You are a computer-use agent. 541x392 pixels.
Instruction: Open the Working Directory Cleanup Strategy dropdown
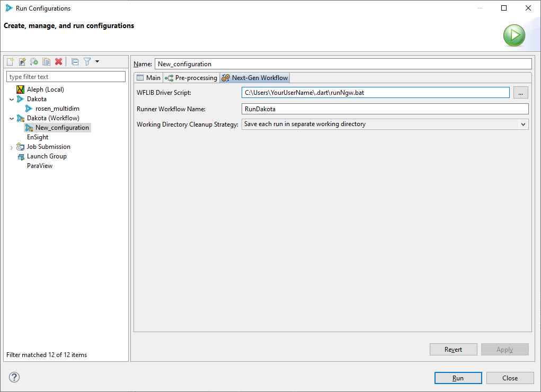tap(524, 124)
